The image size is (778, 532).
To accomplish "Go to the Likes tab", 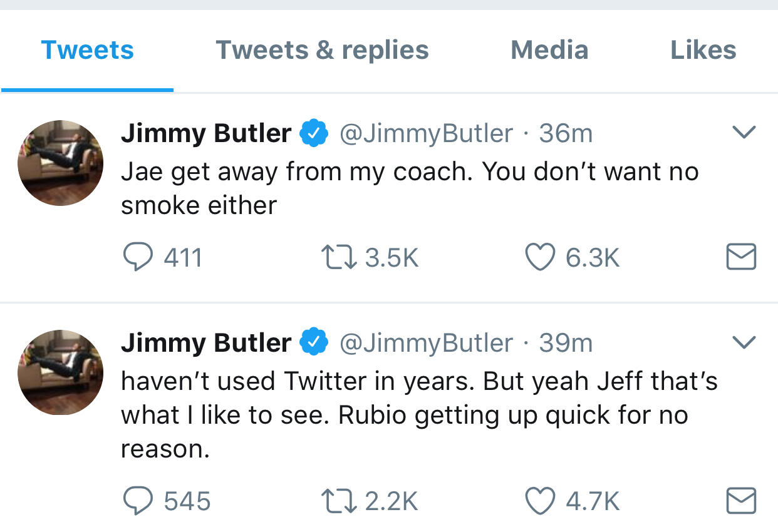I will tap(703, 50).
